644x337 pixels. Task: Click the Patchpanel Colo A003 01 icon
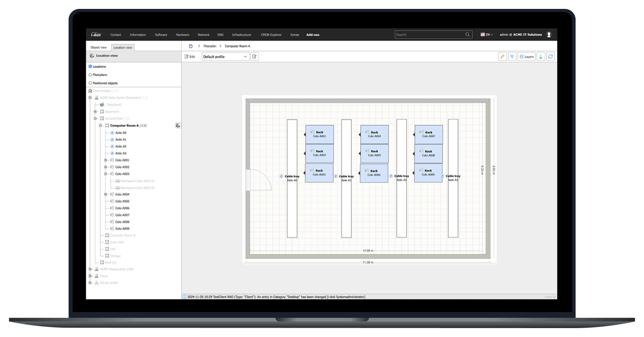tap(117, 181)
